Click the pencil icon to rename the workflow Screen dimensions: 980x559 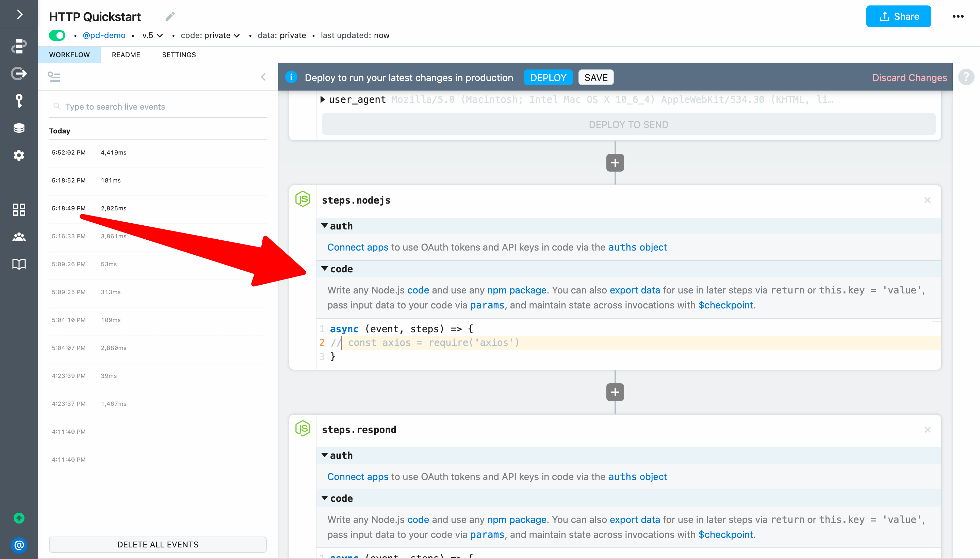[x=170, y=16]
